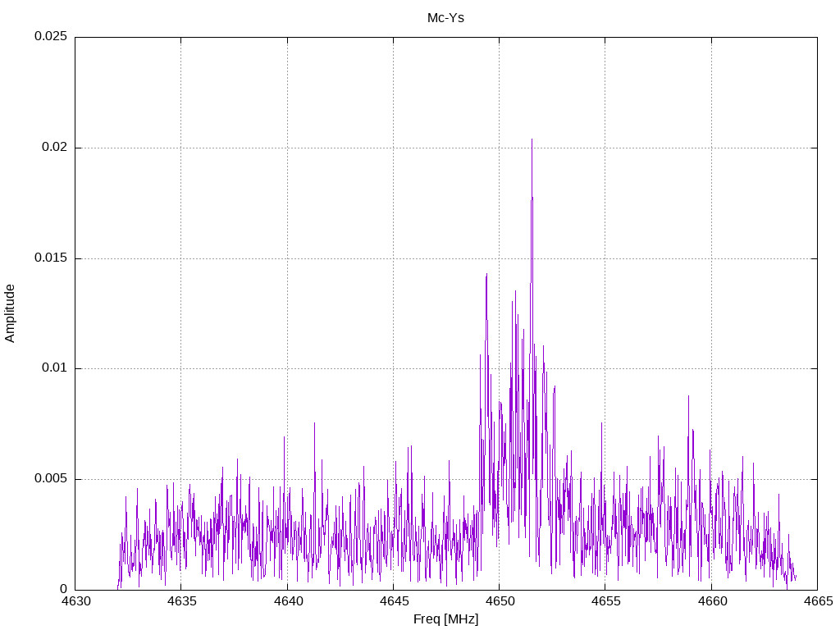Click the 0.005 y-axis tick label
Viewport: 840px width, 630px height.
(50, 479)
